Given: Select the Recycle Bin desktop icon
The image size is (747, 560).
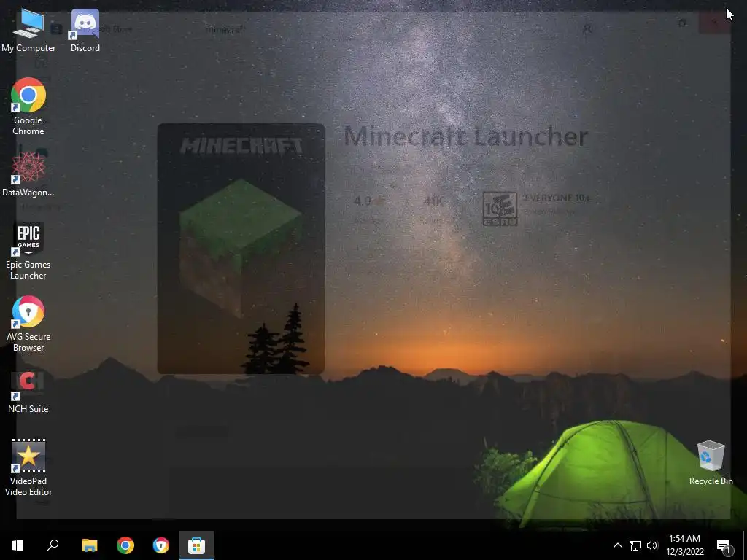Looking at the screenshot, I should coord(711,463).
